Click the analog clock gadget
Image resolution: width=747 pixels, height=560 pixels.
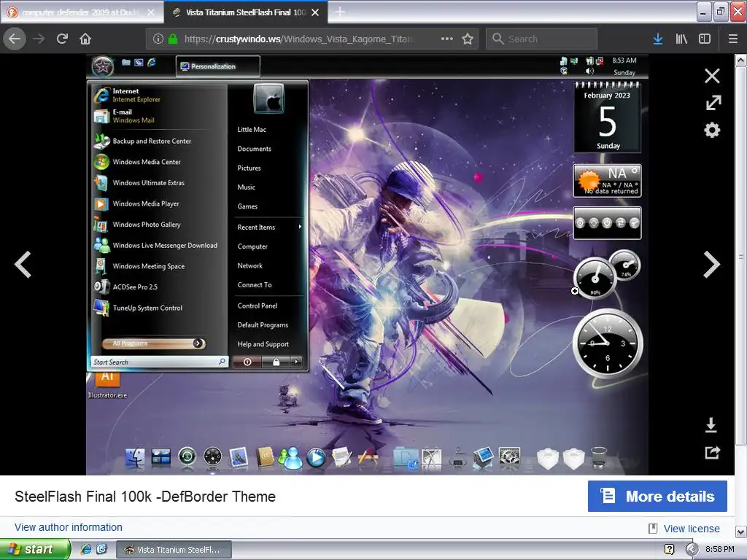[x=608, y=343]
